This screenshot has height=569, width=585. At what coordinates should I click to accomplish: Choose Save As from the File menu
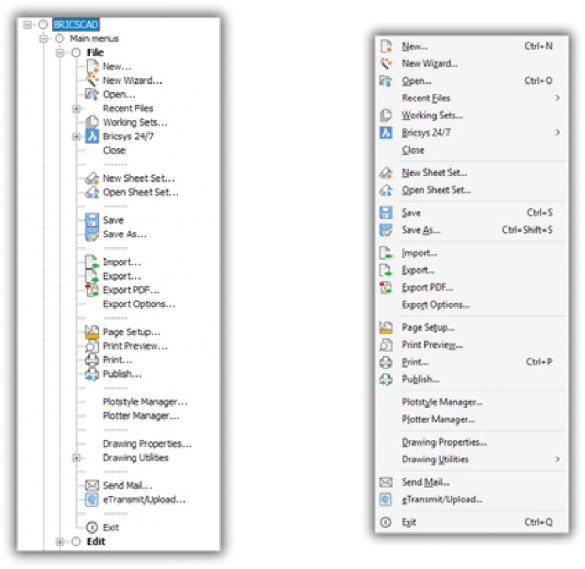tap(472, 230)
